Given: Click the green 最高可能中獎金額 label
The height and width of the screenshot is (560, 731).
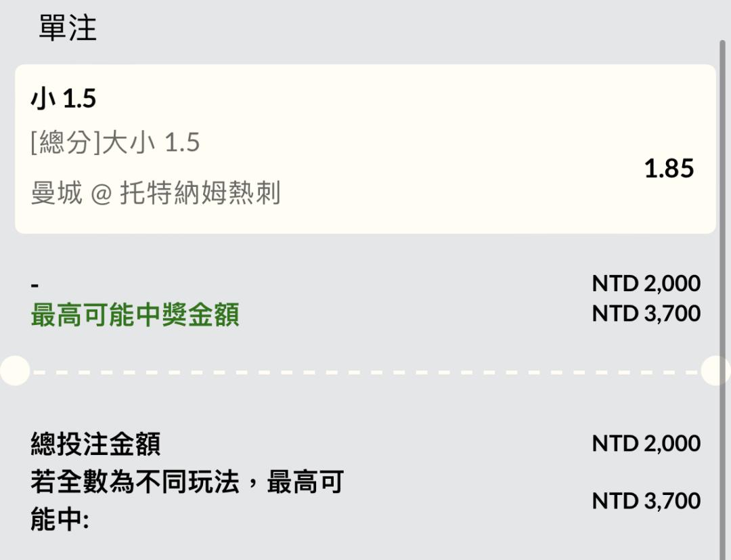Looking at the screenshot, I should click(x=135, y=315).
